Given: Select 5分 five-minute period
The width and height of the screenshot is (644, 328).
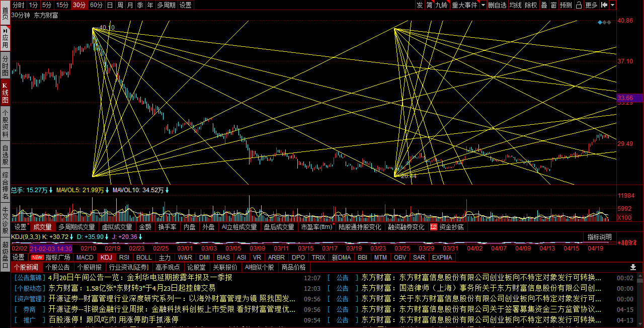Looking at the screenshot, I should [x=47, y=5].
